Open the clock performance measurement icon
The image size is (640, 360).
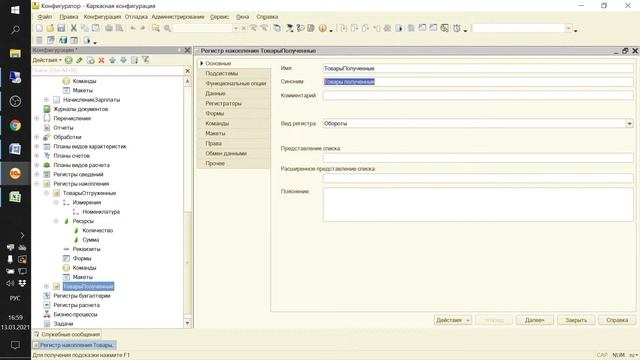tap(457, 28)
